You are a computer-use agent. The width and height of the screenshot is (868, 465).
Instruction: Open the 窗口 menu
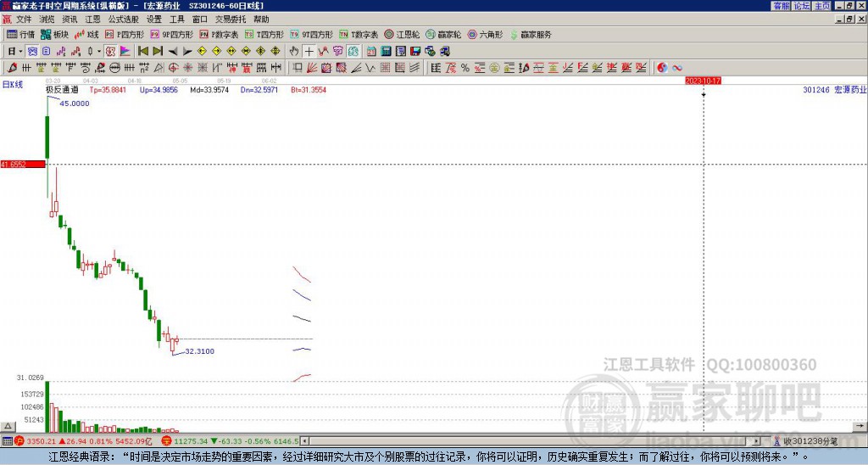click(200, 20)
